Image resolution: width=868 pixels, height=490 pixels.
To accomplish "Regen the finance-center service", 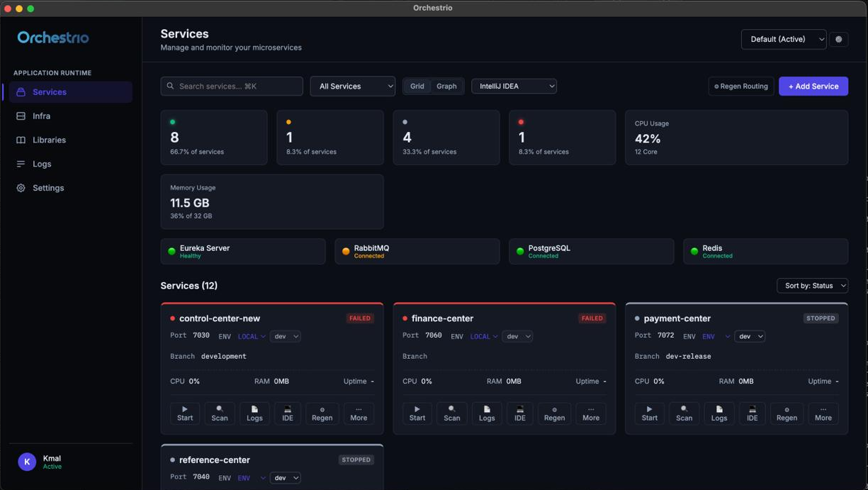I will pos(555,413).
